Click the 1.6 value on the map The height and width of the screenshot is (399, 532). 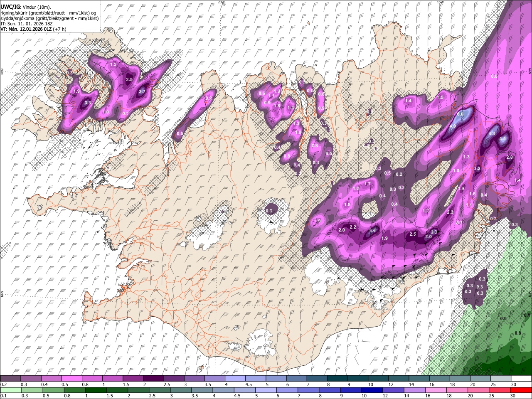tap(472, 194)
